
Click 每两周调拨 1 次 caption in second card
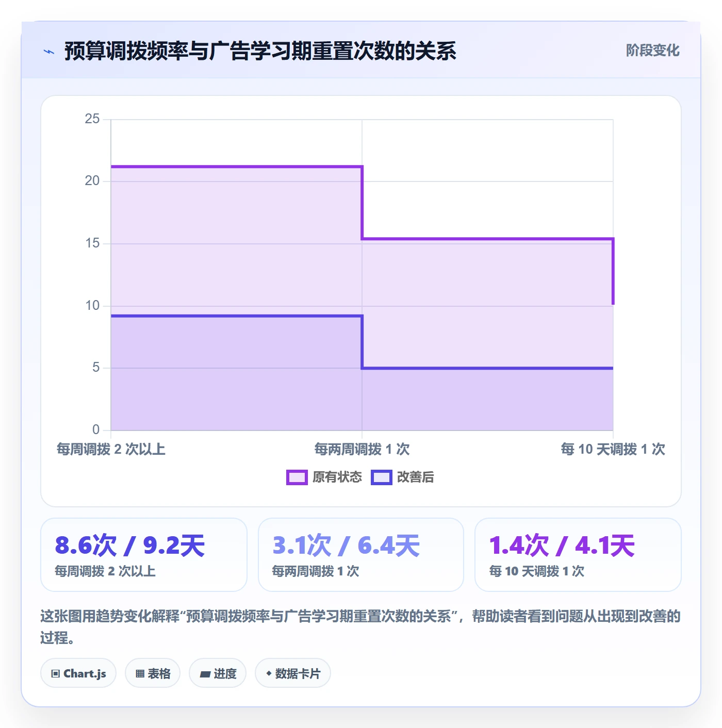316,571
